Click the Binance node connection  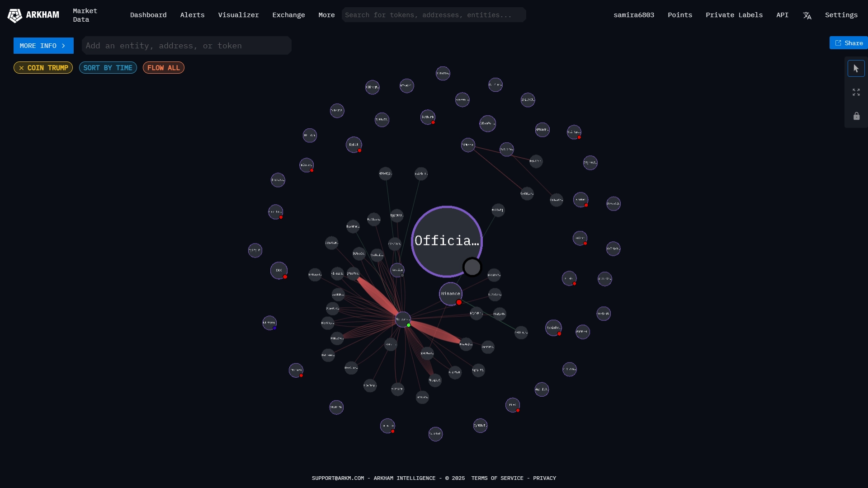[450, 293]
